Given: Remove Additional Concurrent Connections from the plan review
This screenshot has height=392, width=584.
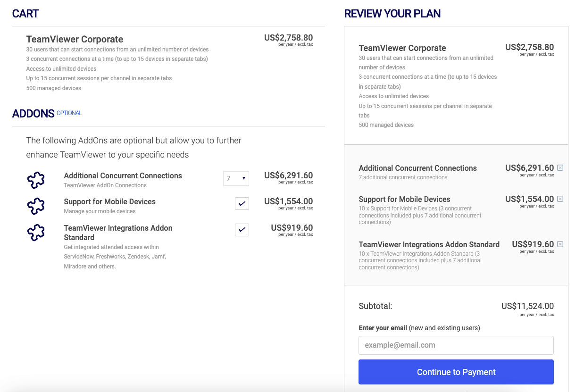Looking at the screenshot, I should pyautogui.click(x=560, y=168).
